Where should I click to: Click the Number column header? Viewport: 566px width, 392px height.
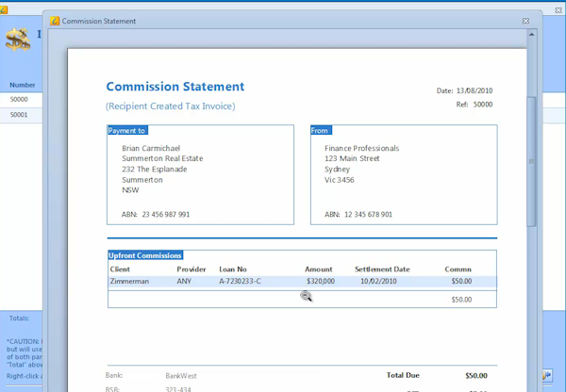[x=22, y=85]
